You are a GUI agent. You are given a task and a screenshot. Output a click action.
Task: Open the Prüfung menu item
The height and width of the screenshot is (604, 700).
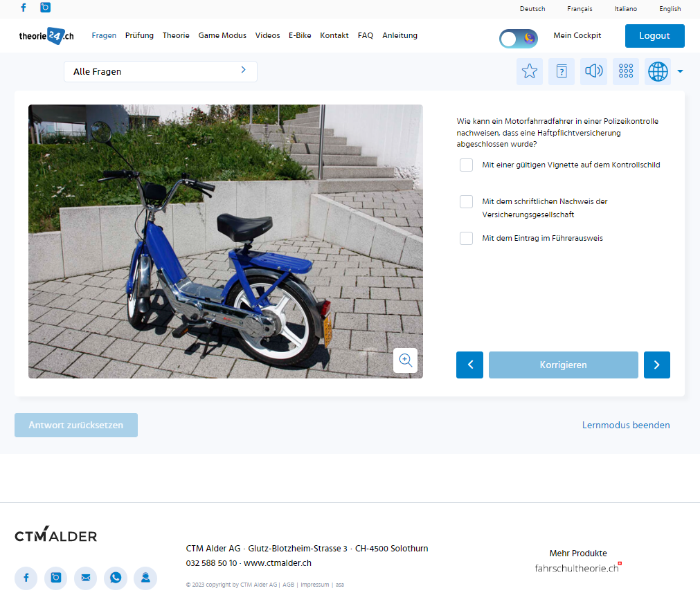click(139, 36)
